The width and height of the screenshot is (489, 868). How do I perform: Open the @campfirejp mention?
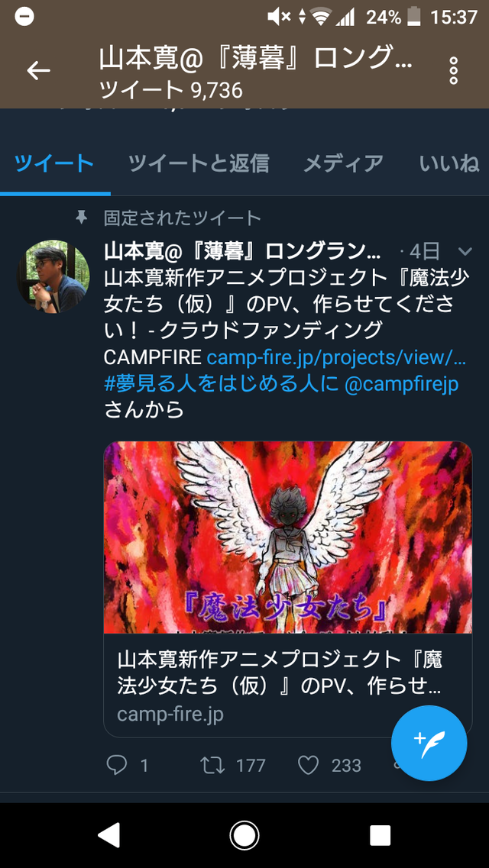[x=401, y=384]
